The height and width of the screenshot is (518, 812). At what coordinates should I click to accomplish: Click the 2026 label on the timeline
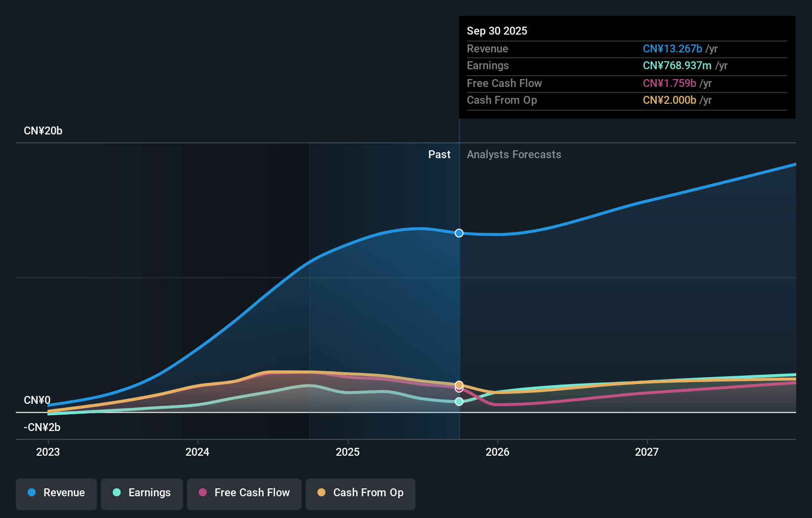coord(498,452)
